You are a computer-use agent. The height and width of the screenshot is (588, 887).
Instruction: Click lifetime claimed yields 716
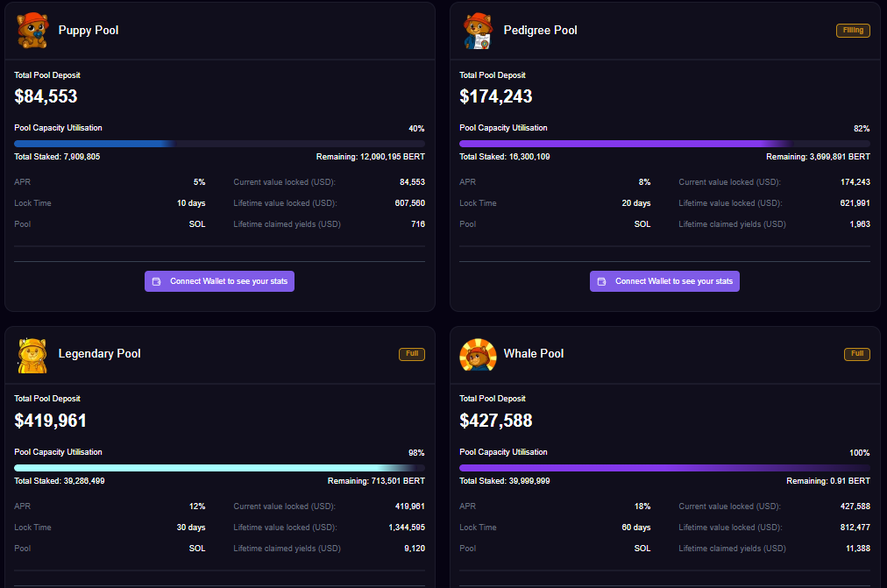418,223
